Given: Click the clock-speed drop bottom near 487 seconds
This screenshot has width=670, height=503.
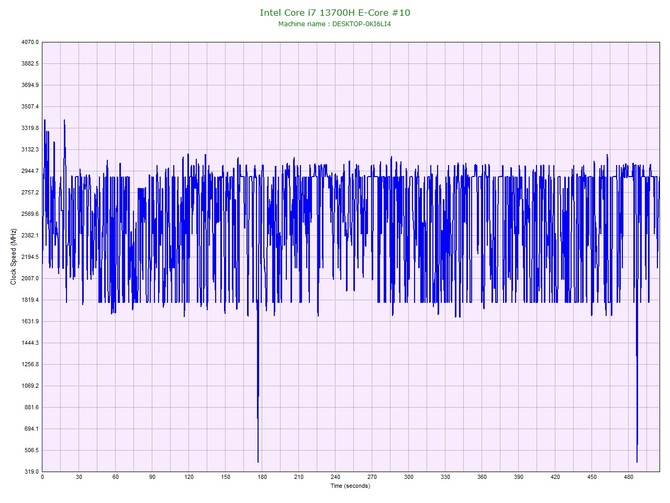Looking at the screenshot, I should (x=637, y=461).
